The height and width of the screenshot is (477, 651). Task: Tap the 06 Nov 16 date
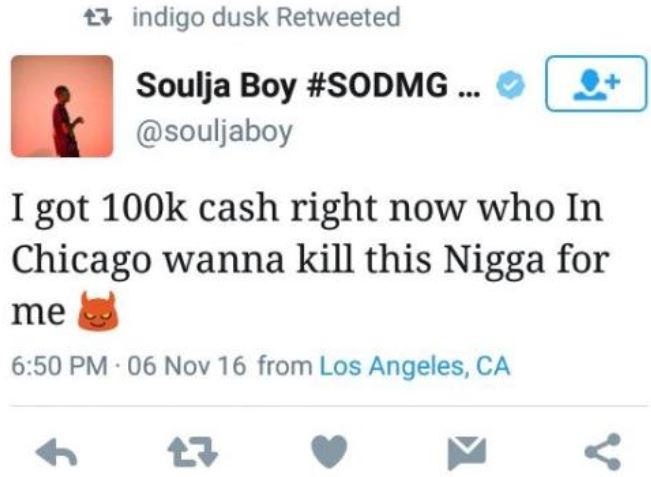click(186, 366)
